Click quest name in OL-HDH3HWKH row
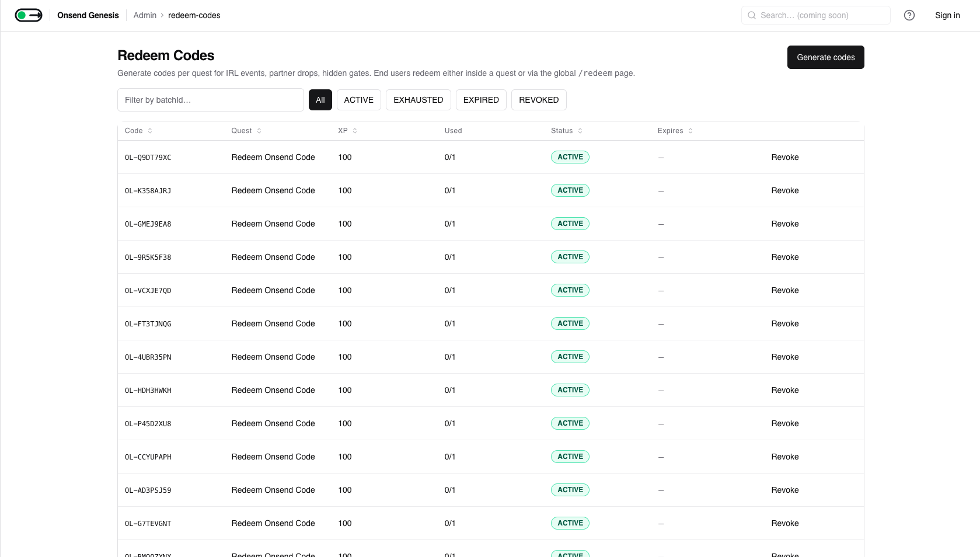Image resolution: width=980 pixels, height=557 pixels. 273,390
